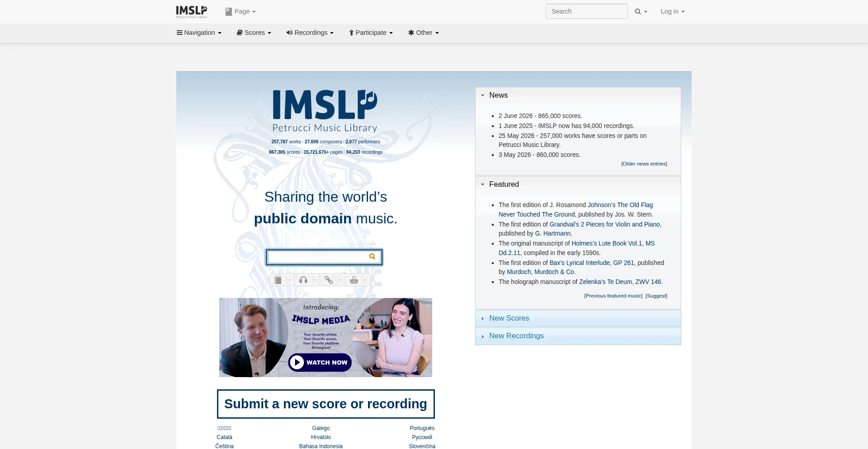This screenshot has width=868, height=449.
Task: Switch language to Galego
Action: click(x=321, y=428)
